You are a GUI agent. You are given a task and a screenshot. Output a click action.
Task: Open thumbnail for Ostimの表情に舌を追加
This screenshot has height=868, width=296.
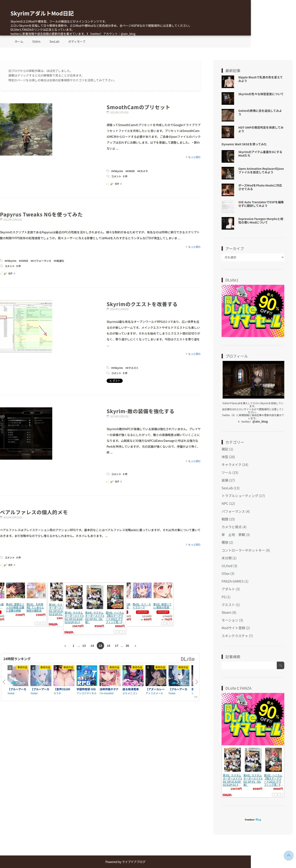click(228, 115)
